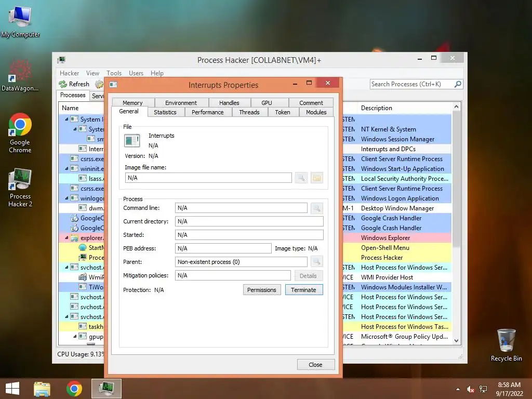Viewport: 532px width, 399px height.
Task: Click the search magnifier icon in Search Processes box
Action: [458, 84]
